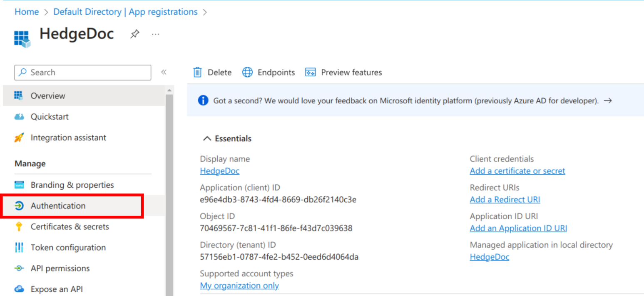The height and width of the screenshot is (296, 644).
Task: Open Token configuration via its bars icon
Action: point(20,247)
